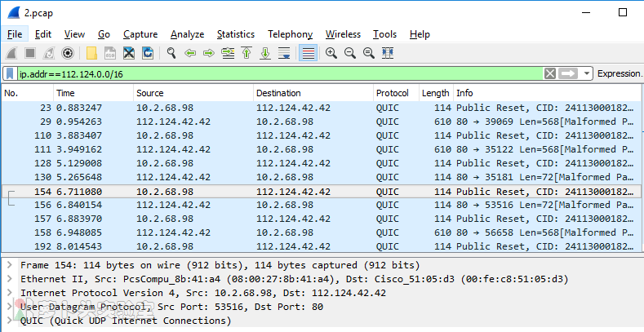Viewport: 644px width, 332px height.
Task: Open the Telephony menu
Action: tap(290, 34)
